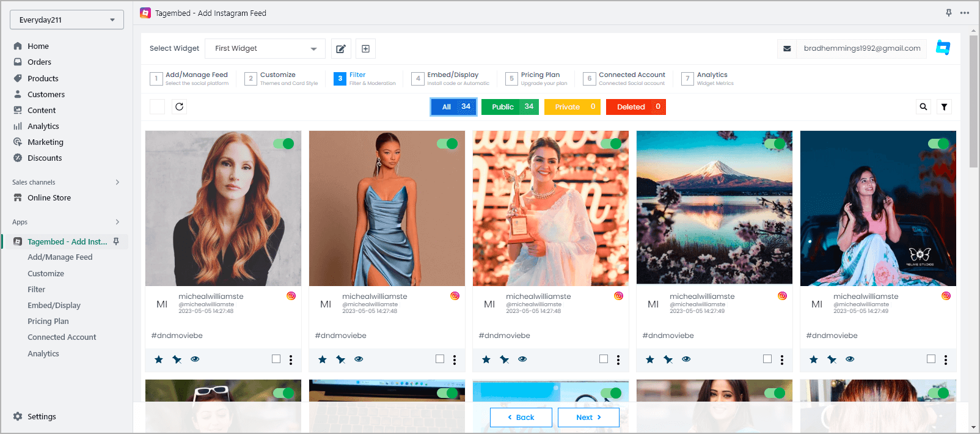Toggle visibility switch on trophy woman post
This screenshot has height=434, width=980.
point(611,144)
